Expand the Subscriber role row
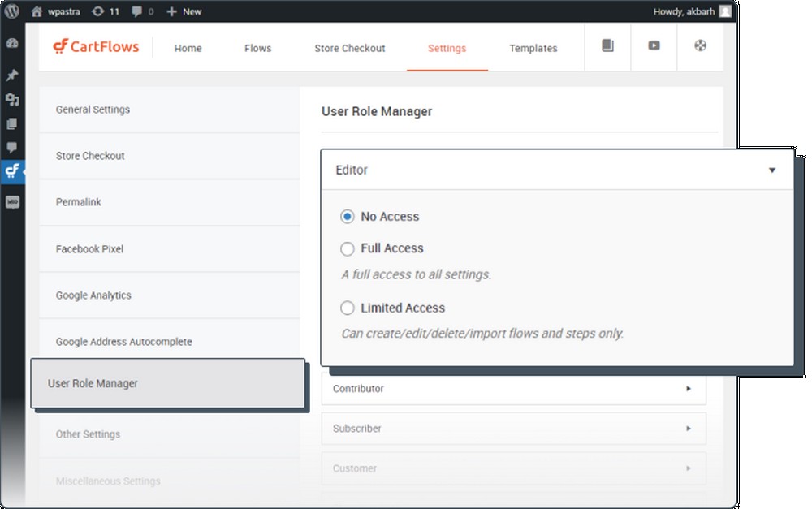This screenshot has width=812, height=509. click(x=514, y=428)
